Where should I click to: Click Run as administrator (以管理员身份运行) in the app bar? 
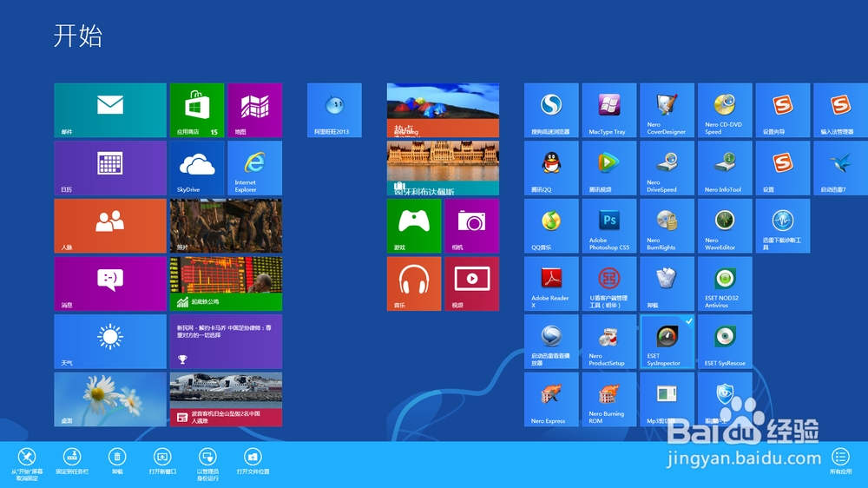point(207,464)
